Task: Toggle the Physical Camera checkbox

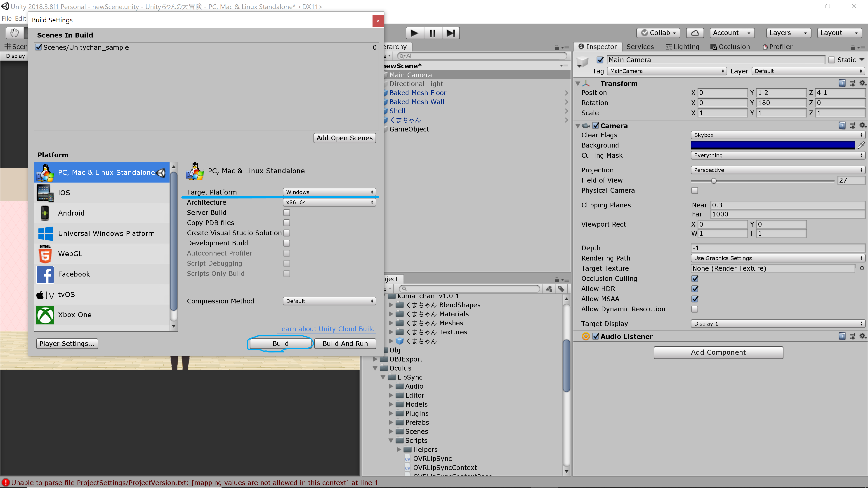Action: (695, 191)
